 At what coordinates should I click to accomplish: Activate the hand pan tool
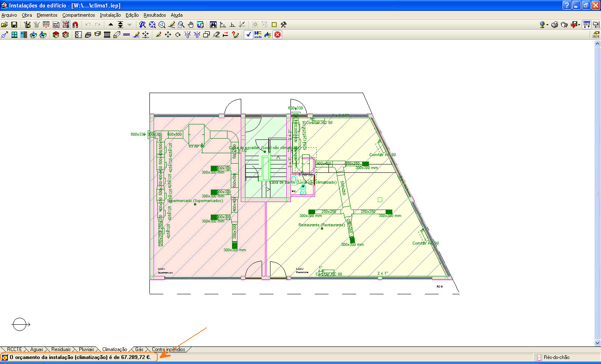[191, 25]
